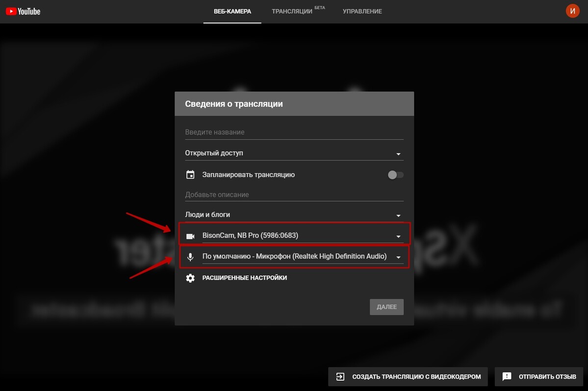This screenshot has height=391, width=588.
Task: Switch to the Трансляции tab
Action: [292, 11]
